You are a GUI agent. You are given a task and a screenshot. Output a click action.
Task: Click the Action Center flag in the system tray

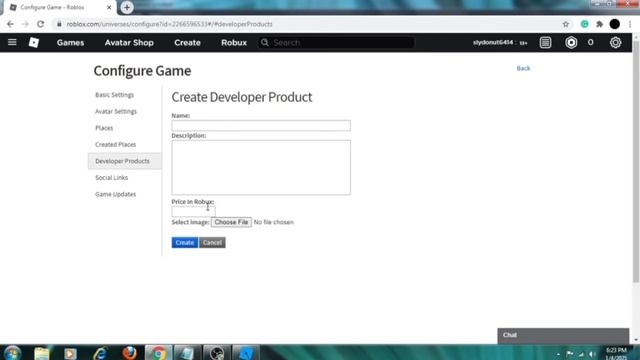click(x=570, y=354)
